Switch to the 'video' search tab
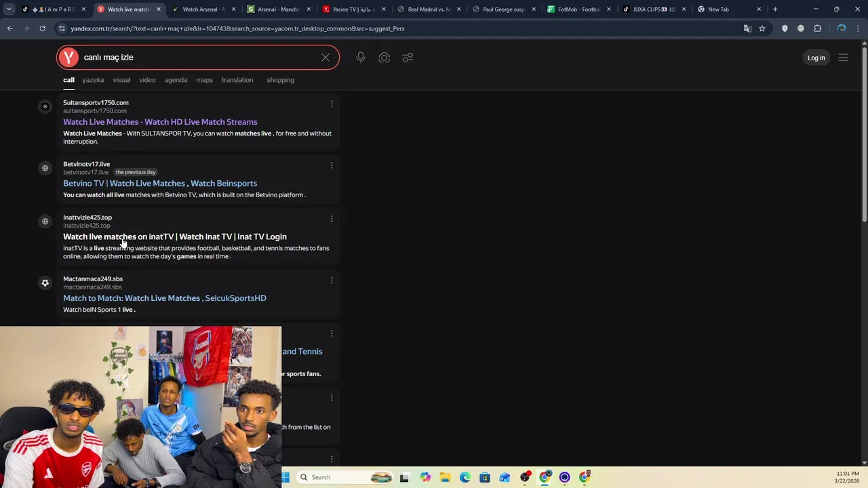Viewport: 868px width, 488px height. pyautogui.click(x=147, y=80)
